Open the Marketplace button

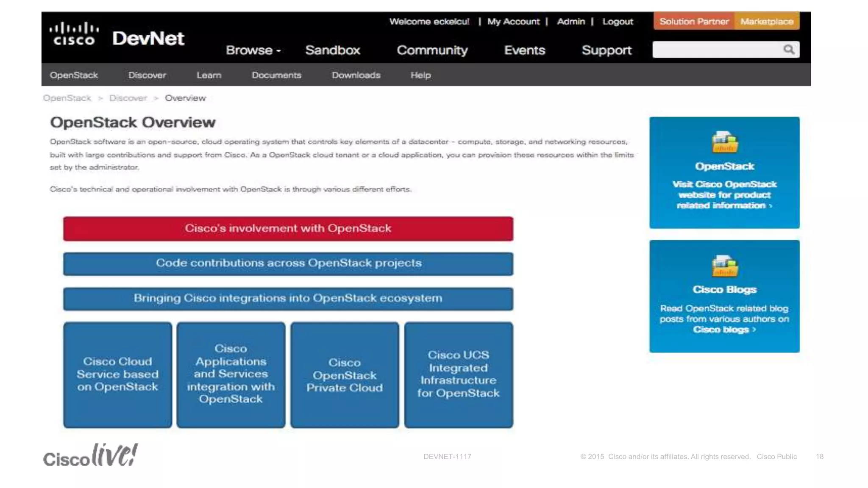point(767,21)
